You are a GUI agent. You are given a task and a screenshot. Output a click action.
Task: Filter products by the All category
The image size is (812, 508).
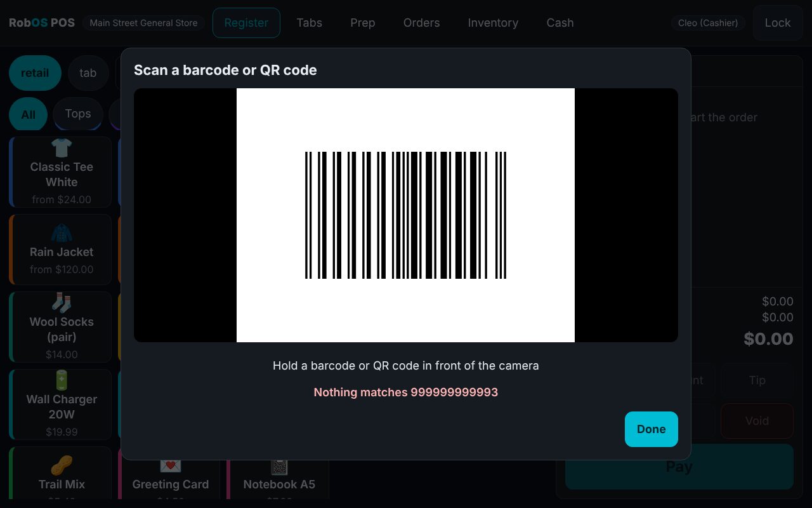coord(29,114)
